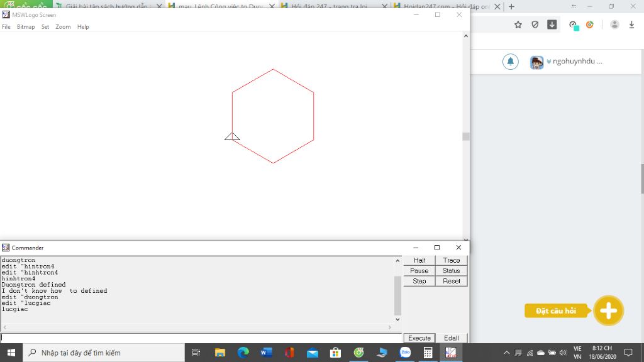The image size is (644, 362).
Task: Select 'Duongtron defined' history line
Action: (33, 285)
